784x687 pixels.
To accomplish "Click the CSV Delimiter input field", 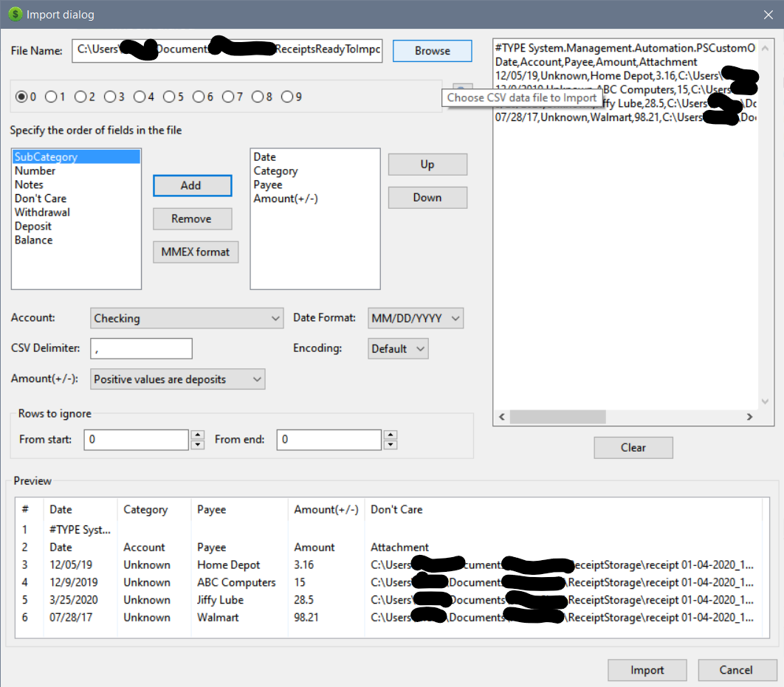I will point(141,349).
